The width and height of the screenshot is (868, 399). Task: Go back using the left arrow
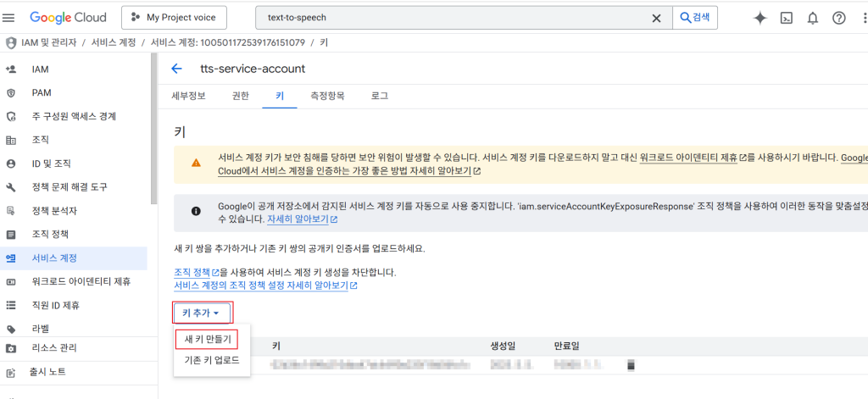coord(176,69)
